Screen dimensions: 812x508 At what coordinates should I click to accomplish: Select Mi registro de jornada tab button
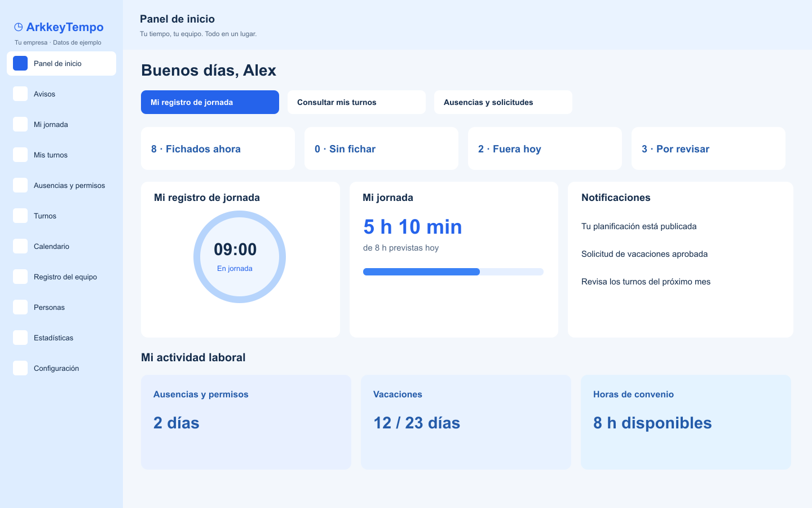click(x=210, y=102)
